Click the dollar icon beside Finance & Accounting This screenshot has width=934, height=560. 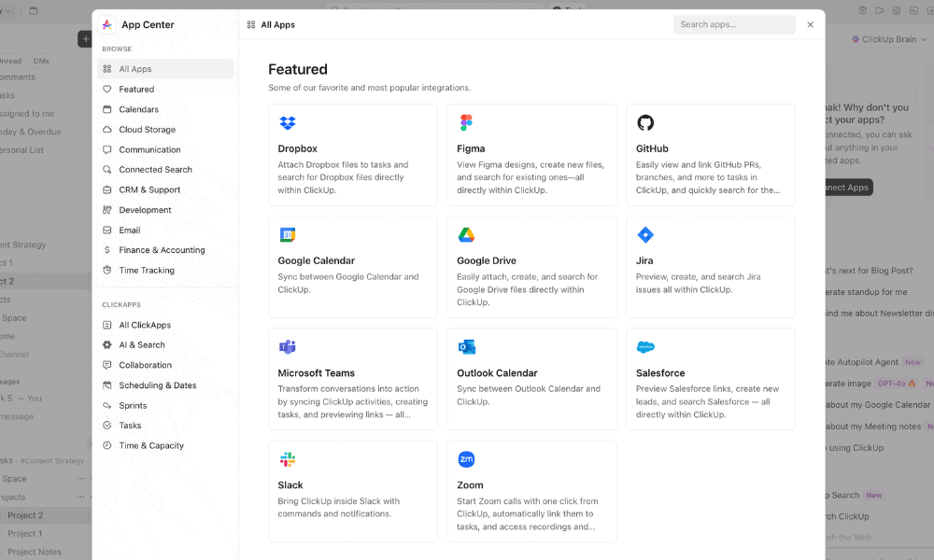[x=107, y=250]
